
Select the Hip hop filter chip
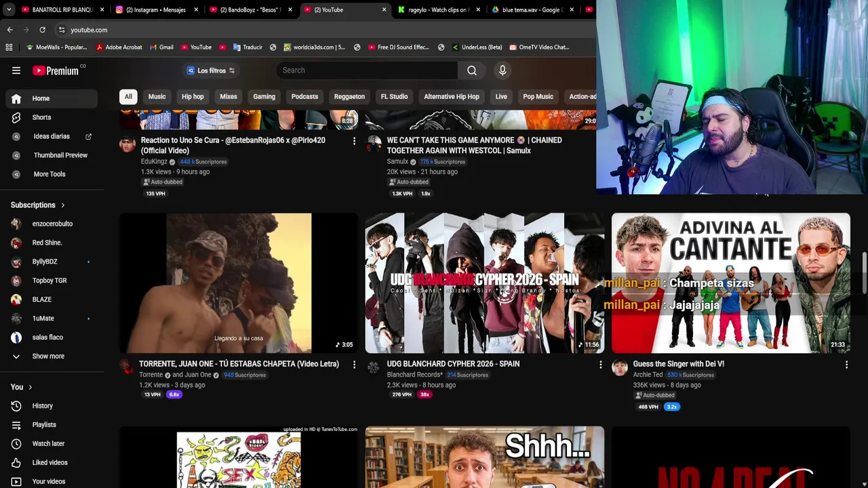193,96
